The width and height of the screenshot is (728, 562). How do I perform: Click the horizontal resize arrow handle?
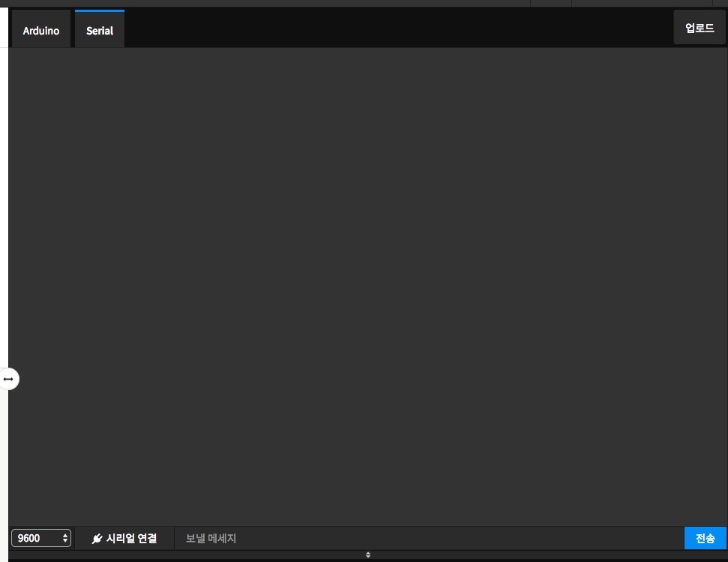coord(8,379)
